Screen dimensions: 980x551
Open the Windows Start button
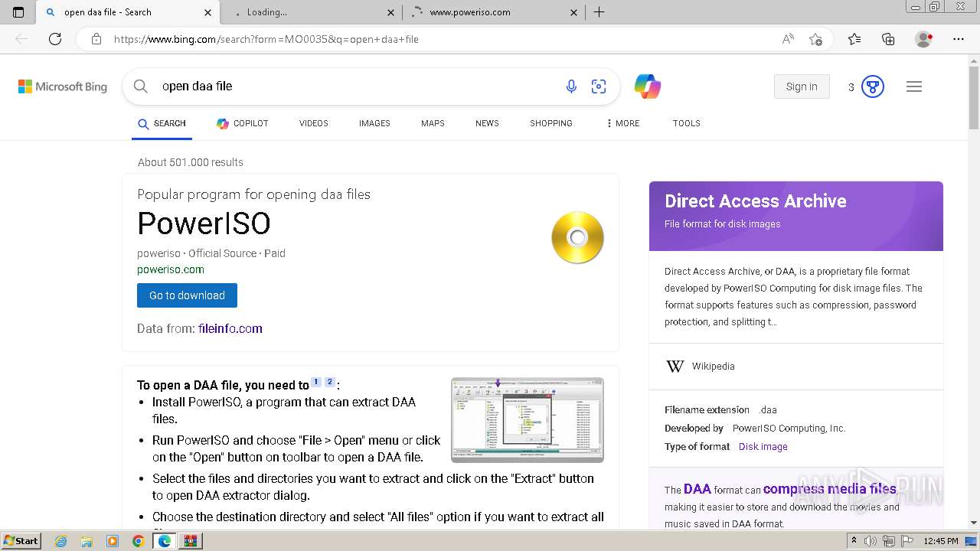point(21,541)
